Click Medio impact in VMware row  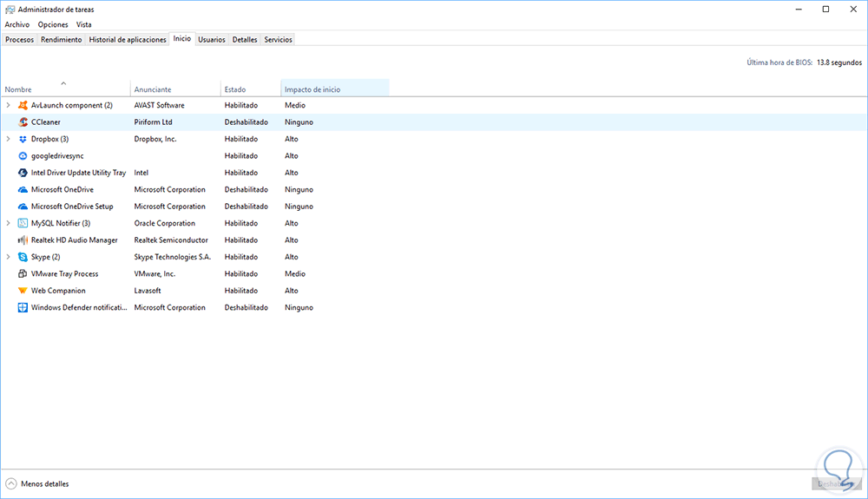pos(295,274)
